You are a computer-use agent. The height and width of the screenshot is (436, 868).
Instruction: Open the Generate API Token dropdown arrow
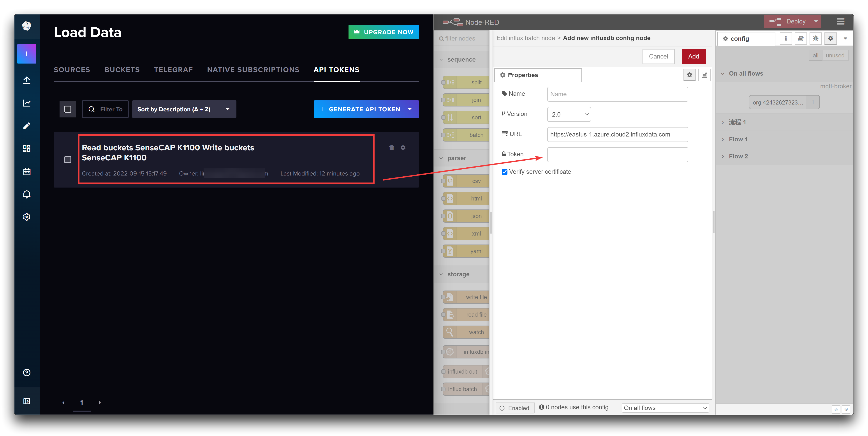410,109
